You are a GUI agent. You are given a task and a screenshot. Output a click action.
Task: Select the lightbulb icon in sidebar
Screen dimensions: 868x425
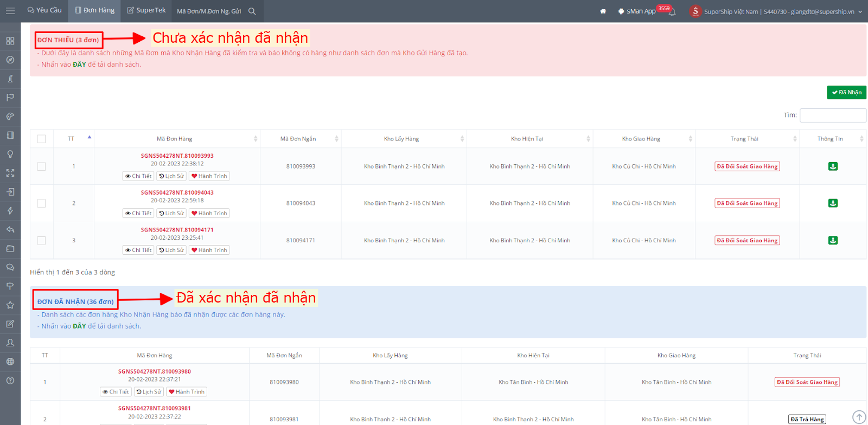(x=10, y=154)
